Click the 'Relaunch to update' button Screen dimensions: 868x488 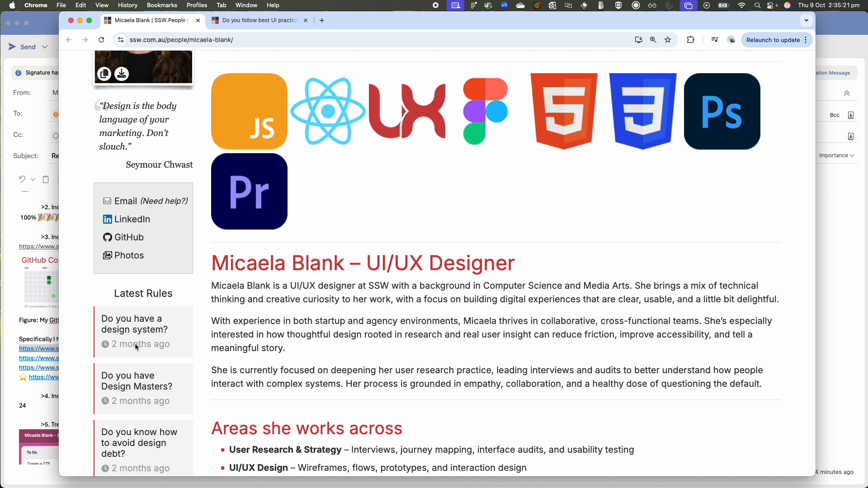tap(773, 40)
